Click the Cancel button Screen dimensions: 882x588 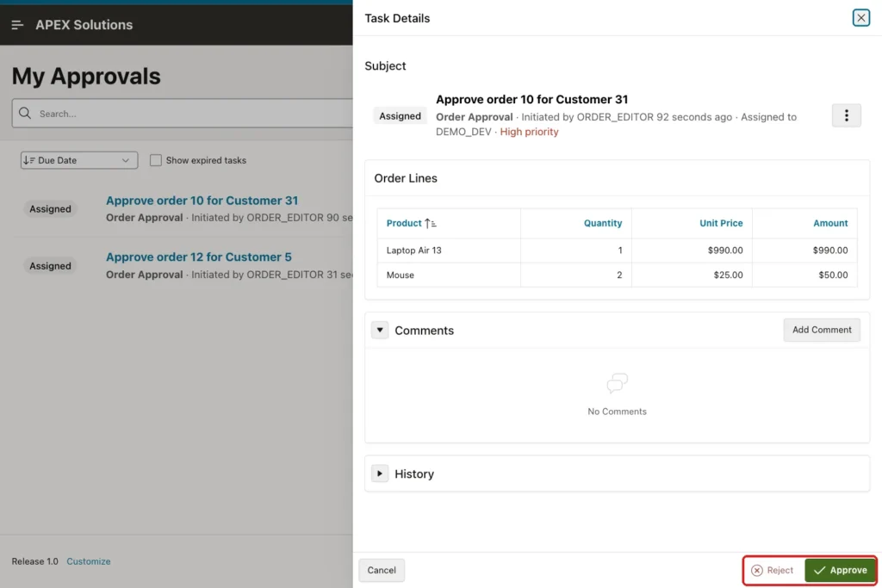(382, 570)
